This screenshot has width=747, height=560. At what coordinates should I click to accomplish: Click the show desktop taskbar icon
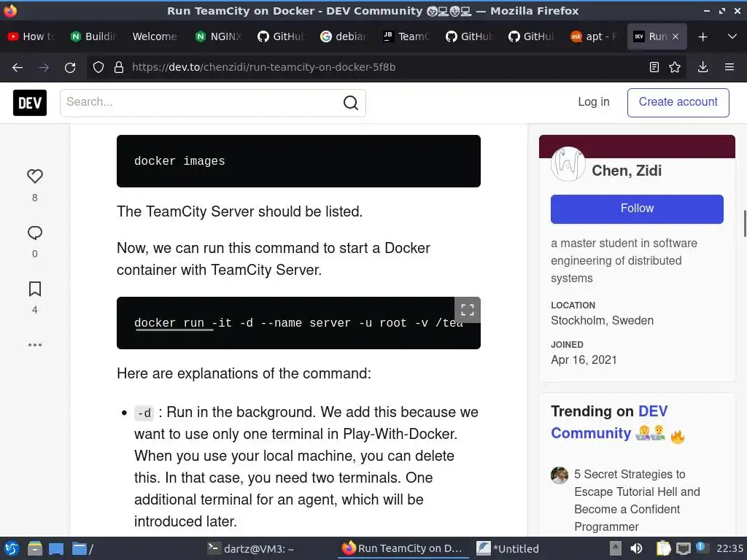pyautogui.click(x=55, y=548)
